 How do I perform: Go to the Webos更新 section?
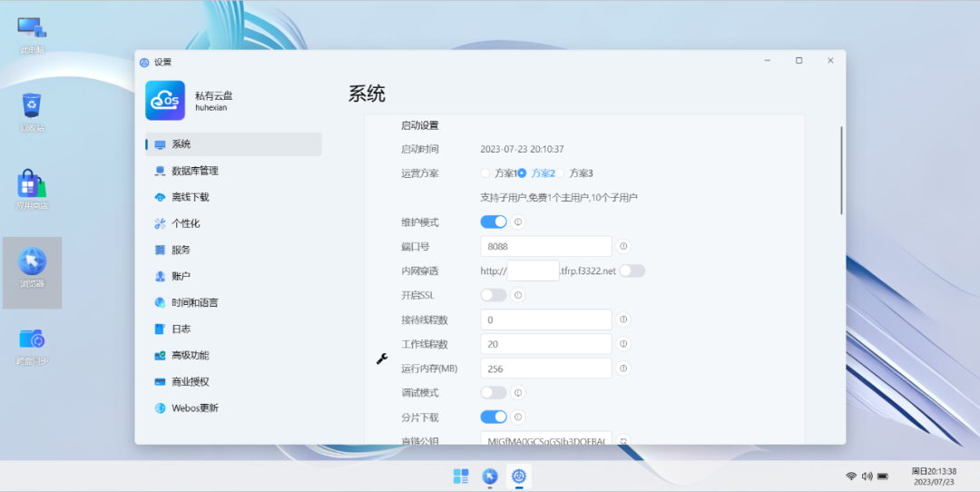click(x=194, y=408)
